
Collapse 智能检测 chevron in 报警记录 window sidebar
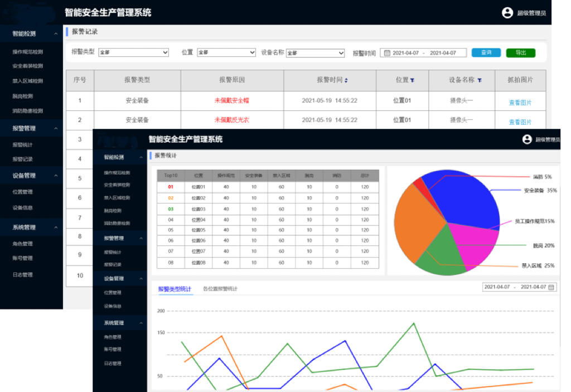pos(56,34)
